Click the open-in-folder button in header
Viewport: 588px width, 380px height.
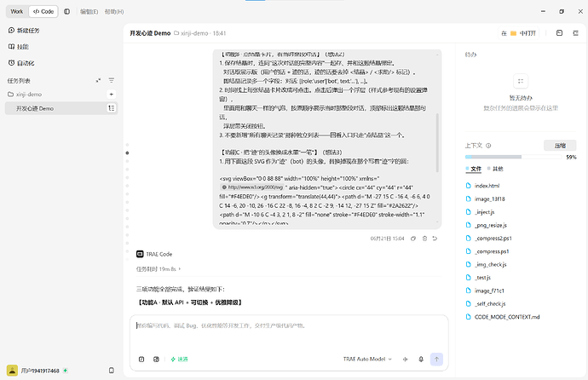[519, 33]
